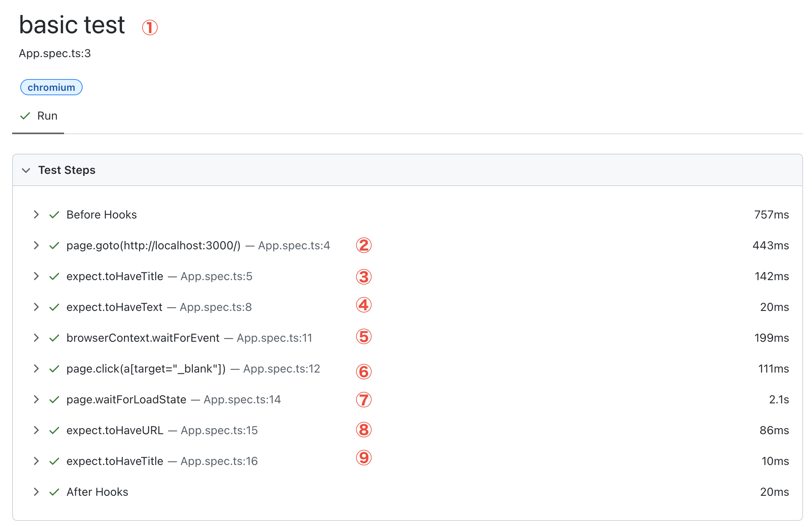Screen dimensions: 812x527
Task: Click the checkmark beside browserContext.waitForEvent
Action: (54, 338)
